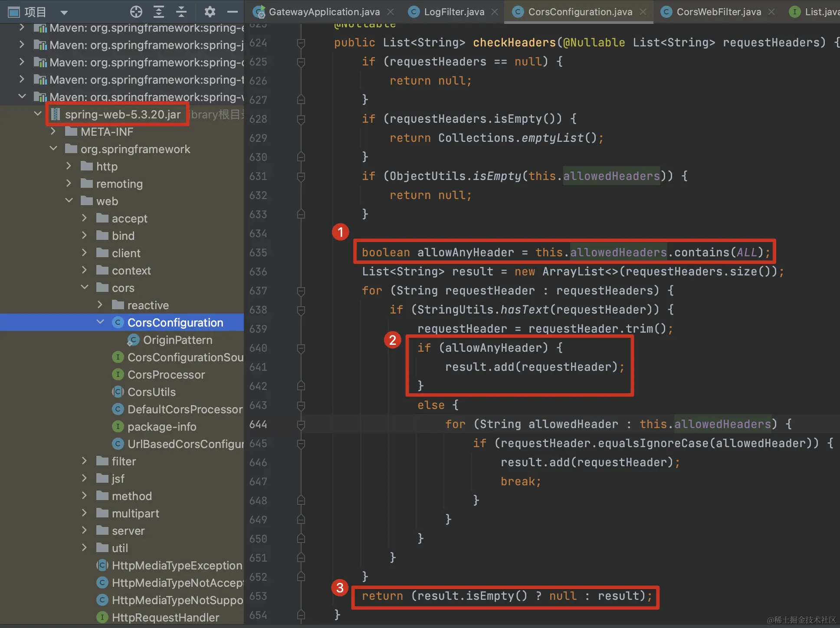Select the CorsConfiguration class in tree
This screenshot has height=628, width=840.
(175, 322)
